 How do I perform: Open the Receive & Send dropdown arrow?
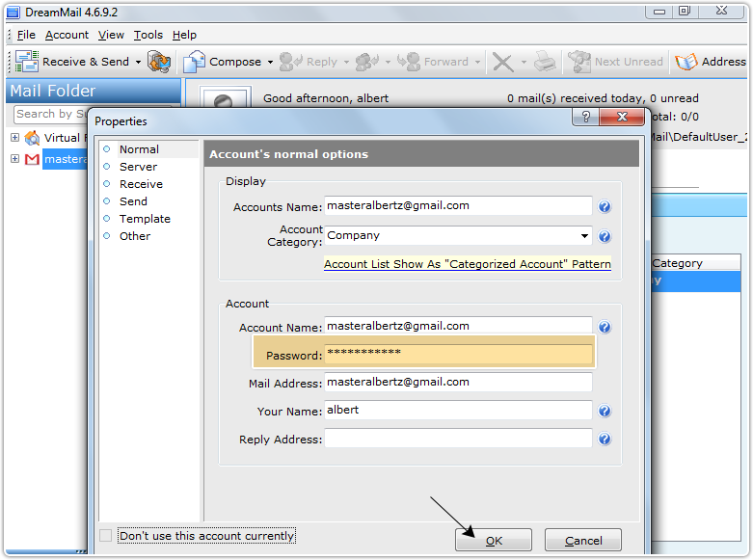click(138, 62)
